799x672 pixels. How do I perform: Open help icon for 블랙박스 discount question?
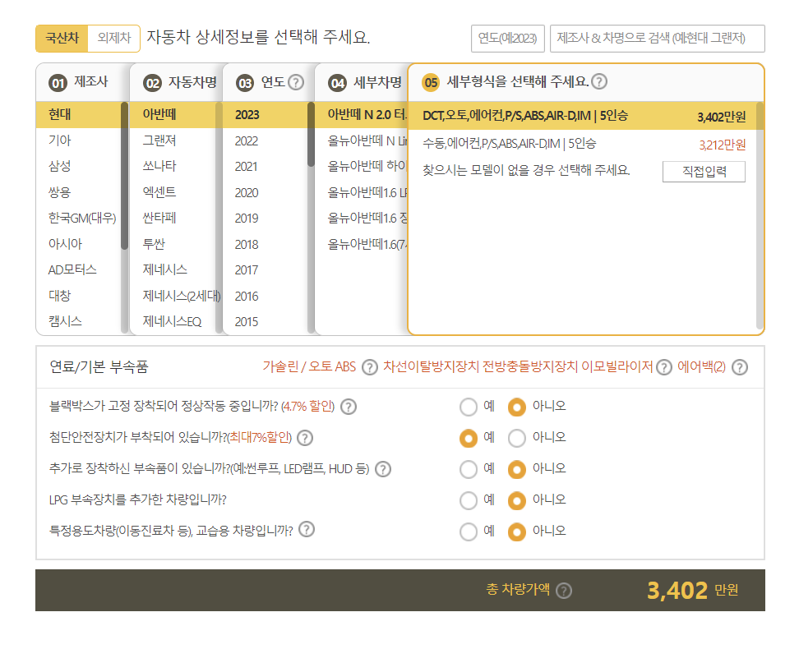[348, 407]
